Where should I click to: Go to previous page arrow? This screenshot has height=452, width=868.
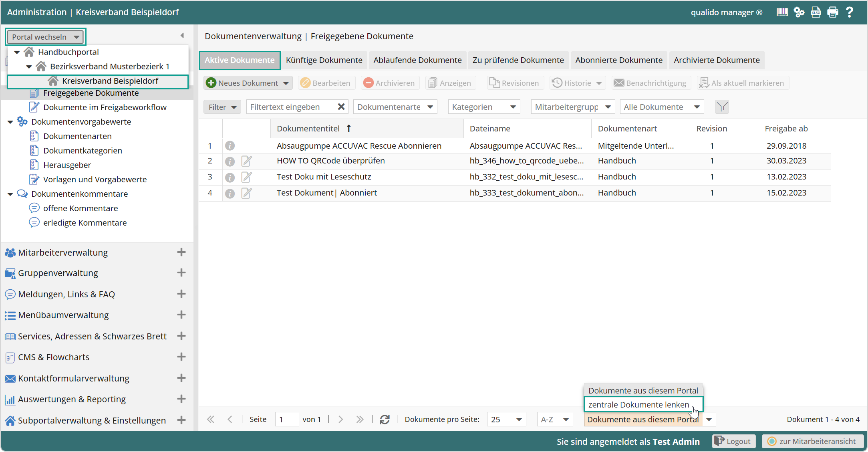(x=230, y=420)
